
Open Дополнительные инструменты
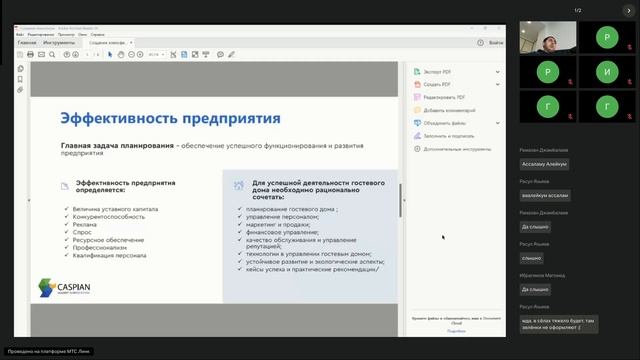(457, 149)
